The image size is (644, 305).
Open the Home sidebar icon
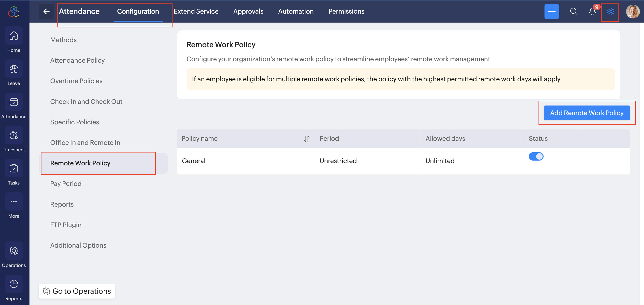(x=14, y=36)
